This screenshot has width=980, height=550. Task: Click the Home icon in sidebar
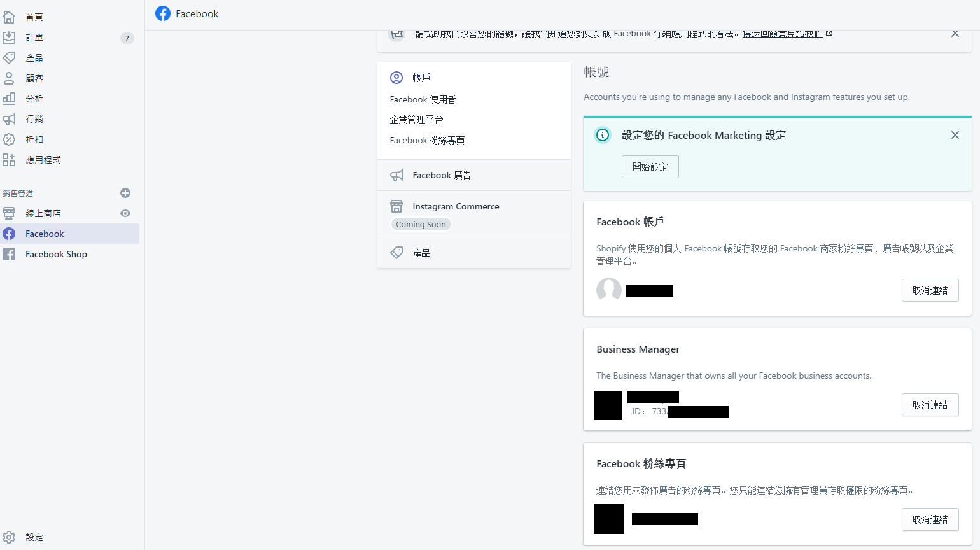[x=9, y=17]
